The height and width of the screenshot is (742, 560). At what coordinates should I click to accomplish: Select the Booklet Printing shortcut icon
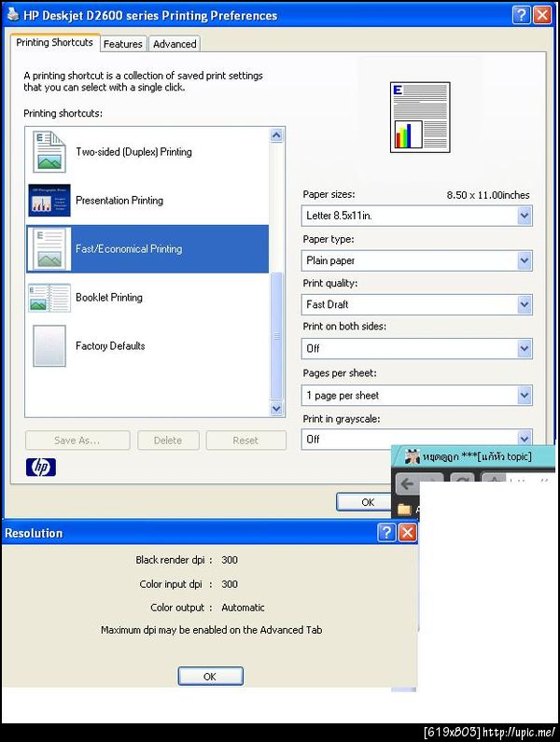click(49, 298)
